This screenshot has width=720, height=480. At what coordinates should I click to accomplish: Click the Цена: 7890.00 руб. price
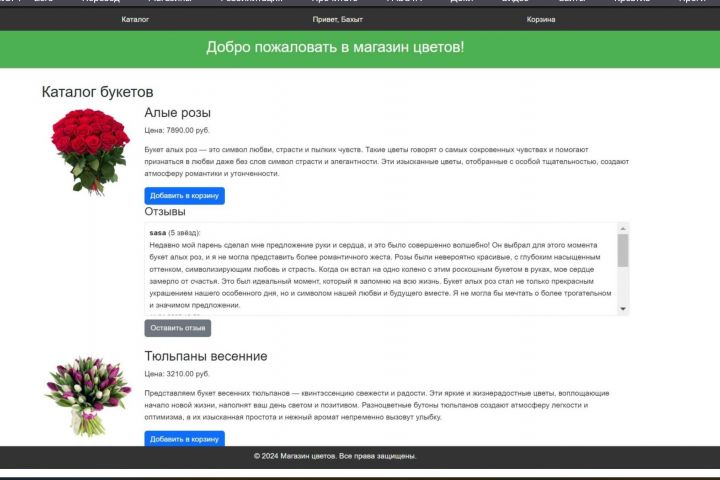point(177,130)
